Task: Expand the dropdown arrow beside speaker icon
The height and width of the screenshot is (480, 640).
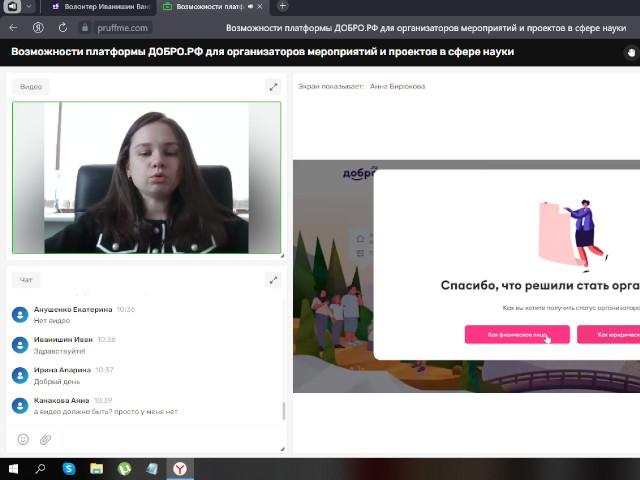Action: pos(29,6)
